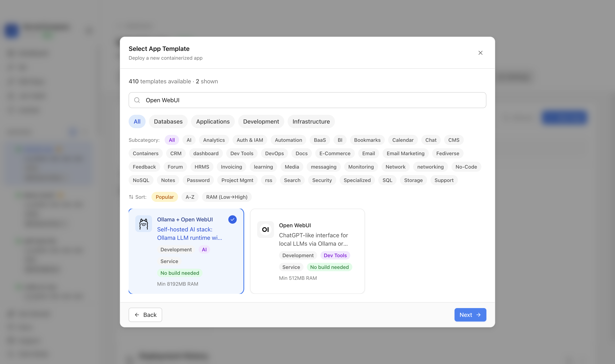Filter by Fediverse subcategory
The image size is (615, 364).
click(x=448, y=154)
